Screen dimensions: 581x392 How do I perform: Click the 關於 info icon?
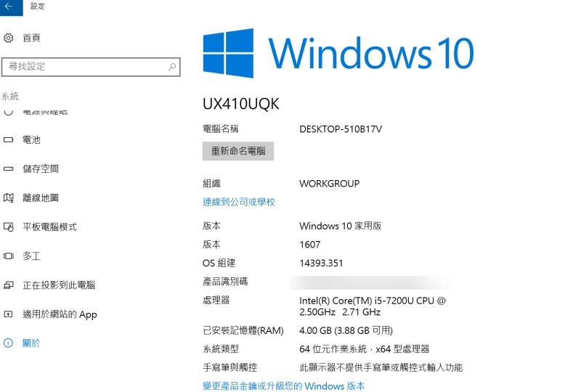click(x=8, y=343)
